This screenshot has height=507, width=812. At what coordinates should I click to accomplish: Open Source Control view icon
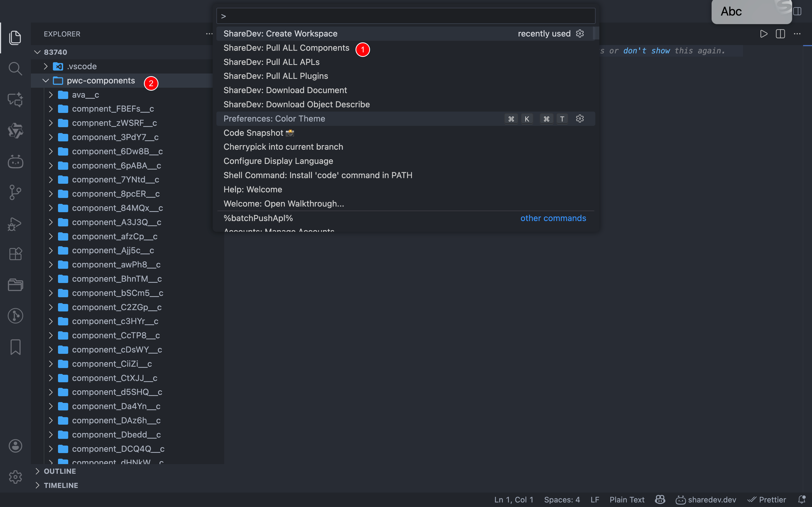[x=15, y=193]
